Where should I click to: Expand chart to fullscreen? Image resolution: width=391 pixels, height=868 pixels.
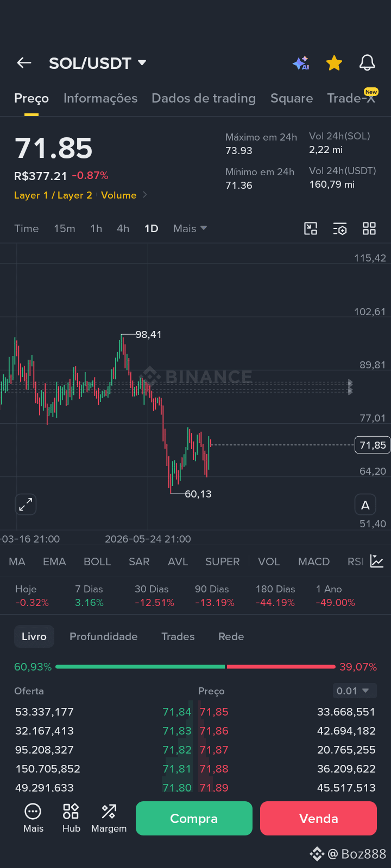coord(26,505)
